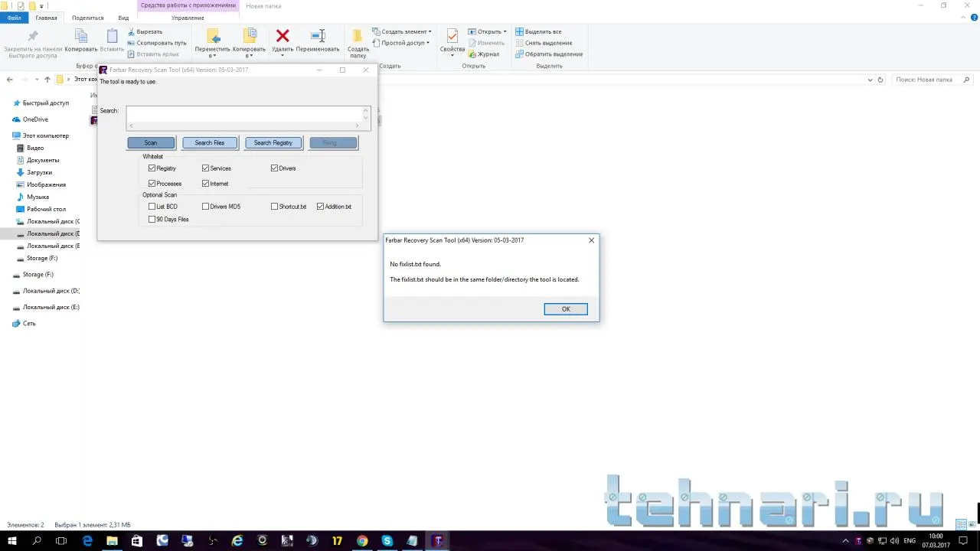Switch to the Вид ribbon tab

click(x=123, y=18)
